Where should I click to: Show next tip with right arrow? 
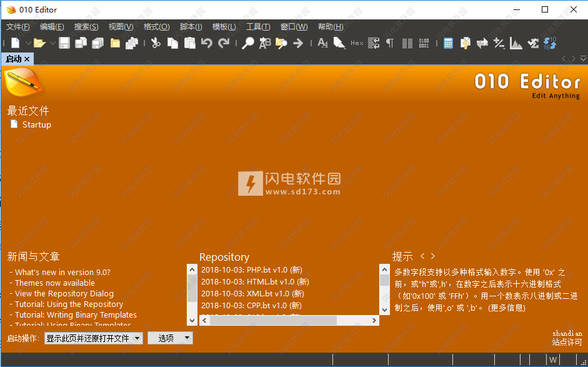[433, 256]
